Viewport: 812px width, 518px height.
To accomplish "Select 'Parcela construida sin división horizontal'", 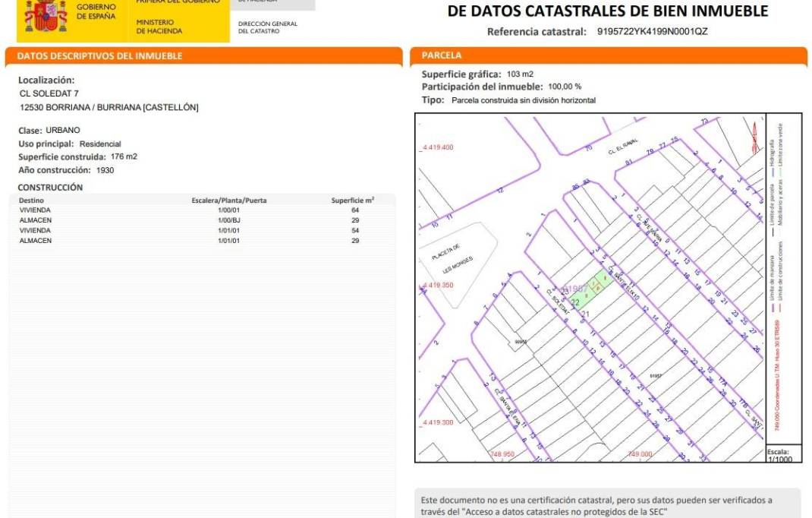I will (x=524, y=100).
